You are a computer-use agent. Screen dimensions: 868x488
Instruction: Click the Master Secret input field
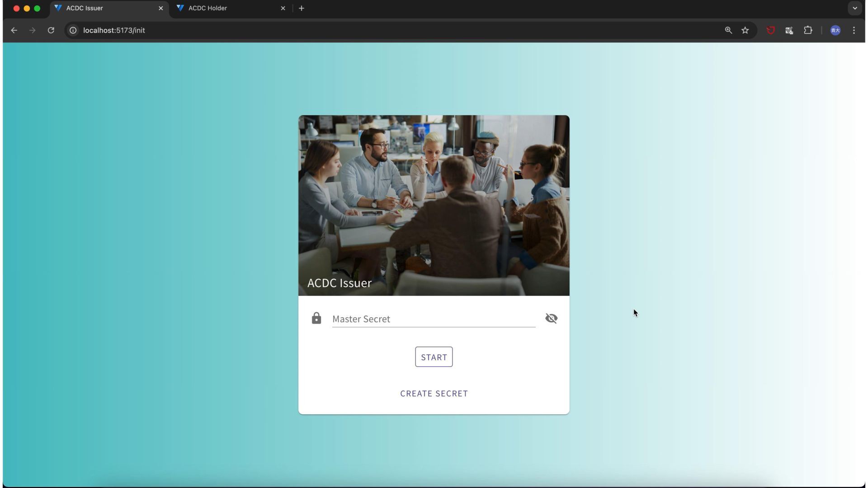[x=433, y=319]
